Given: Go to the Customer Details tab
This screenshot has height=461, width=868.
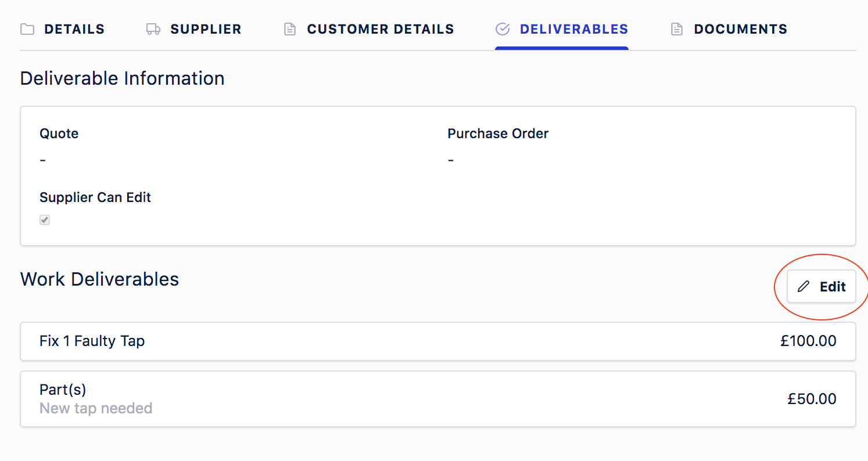Looking at the screenshot, I should pyautogui.click(x=368, y=29).
